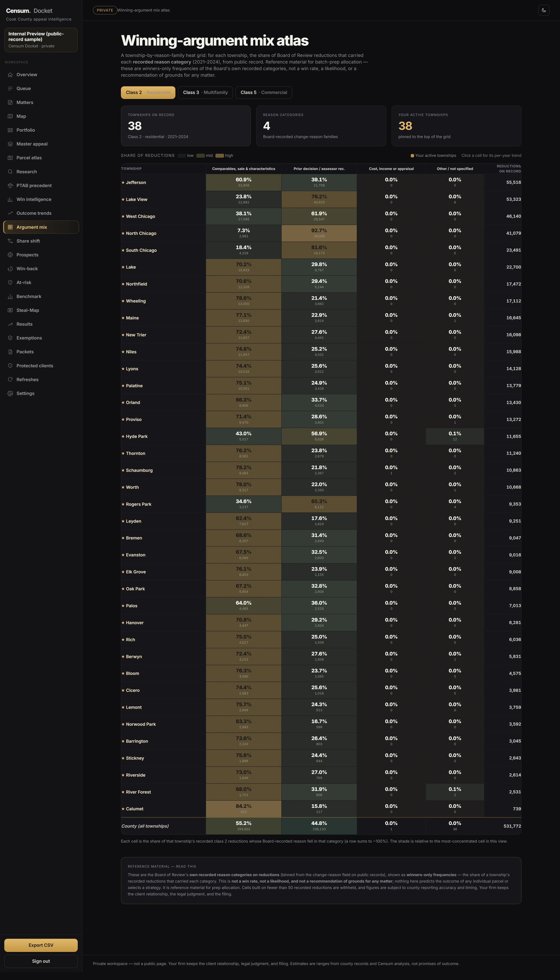Toggle dark mode moon icon
This screenshot has height=980, width=560.
[x=544, y=10]
